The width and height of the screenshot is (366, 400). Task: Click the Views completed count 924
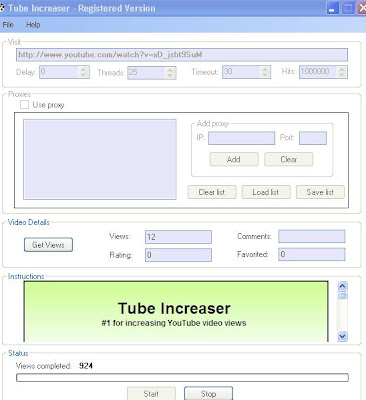pos(86,366)
